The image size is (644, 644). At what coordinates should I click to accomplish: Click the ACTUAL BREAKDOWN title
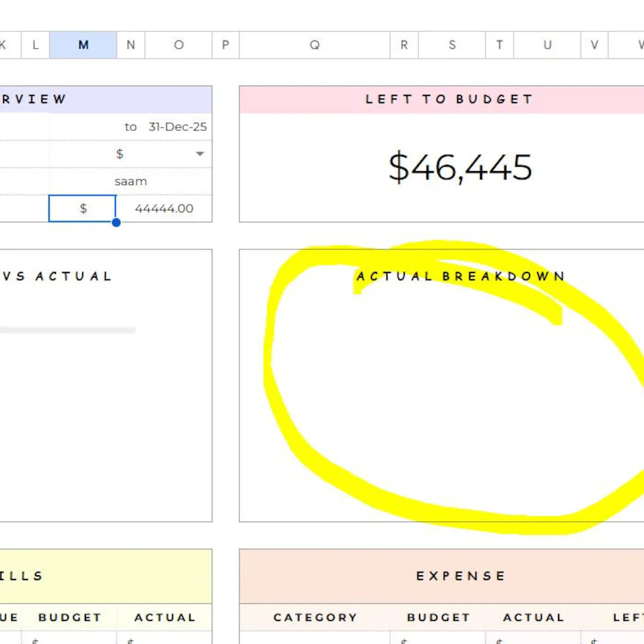[x=461, y=276]
